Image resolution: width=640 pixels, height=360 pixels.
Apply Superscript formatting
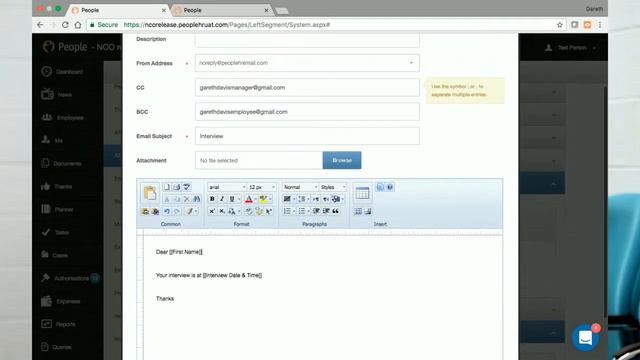[212, 211]
